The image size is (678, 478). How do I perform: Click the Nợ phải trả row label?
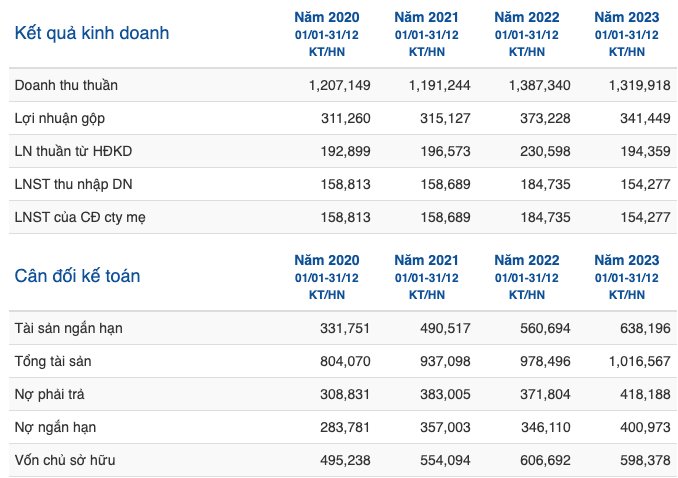(49, 395)
